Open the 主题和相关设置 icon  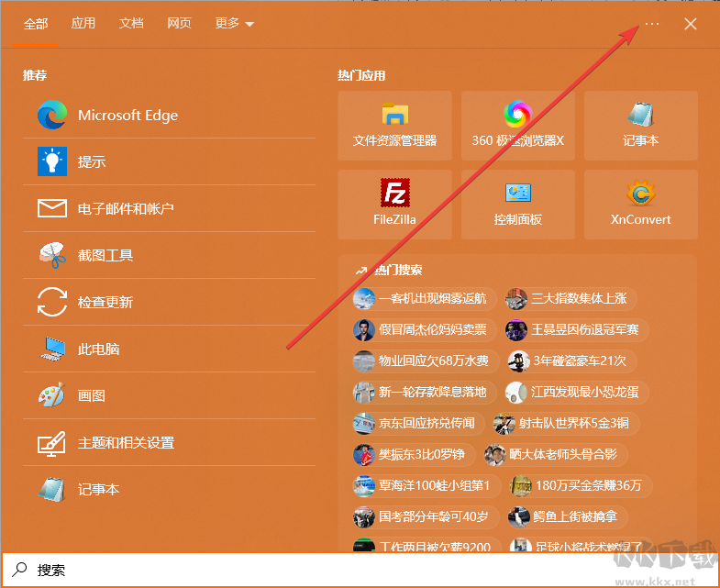52,443
